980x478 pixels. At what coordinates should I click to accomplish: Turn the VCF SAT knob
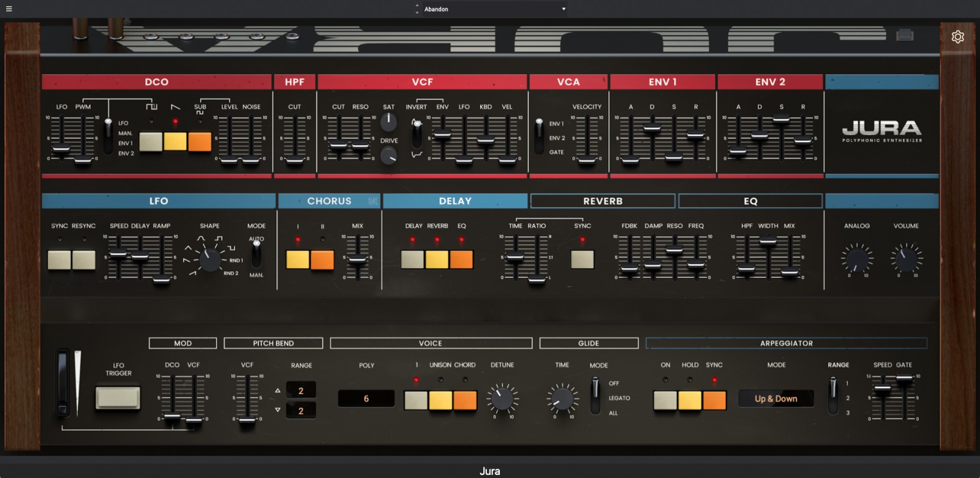tap(388, 122)
